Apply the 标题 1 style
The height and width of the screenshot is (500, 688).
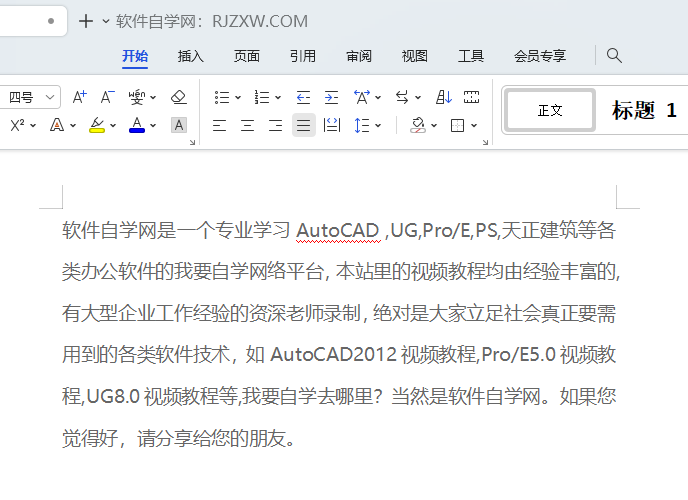[x=644, y=110]
